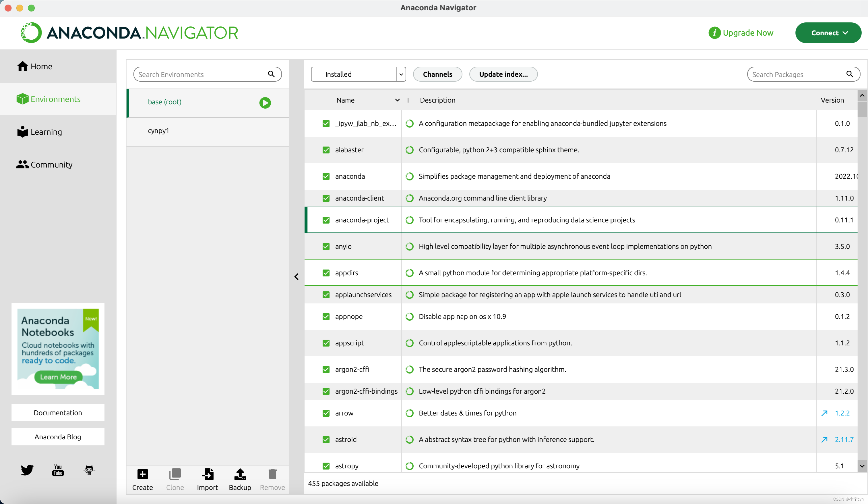Click the Anaconda Navigator home icon

(22, 66)
